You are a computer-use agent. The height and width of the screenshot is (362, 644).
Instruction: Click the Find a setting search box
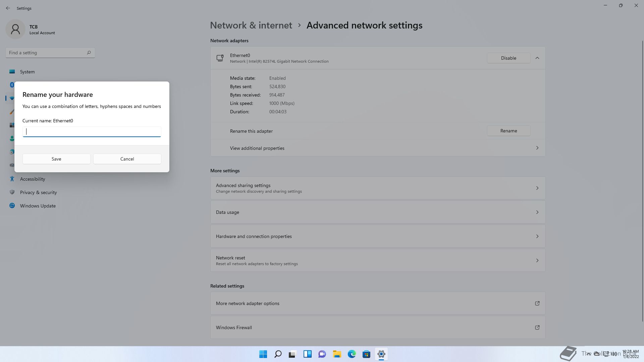[50, 53]
